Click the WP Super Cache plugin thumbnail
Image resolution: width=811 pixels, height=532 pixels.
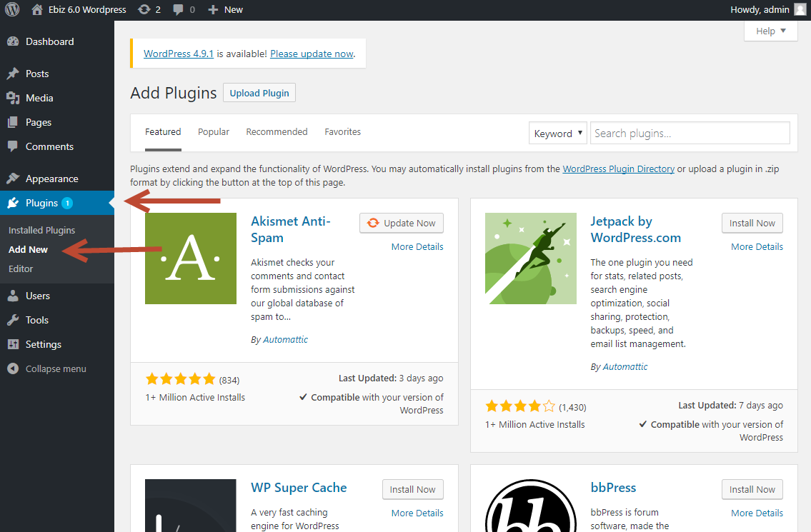(x=190, y=506)
